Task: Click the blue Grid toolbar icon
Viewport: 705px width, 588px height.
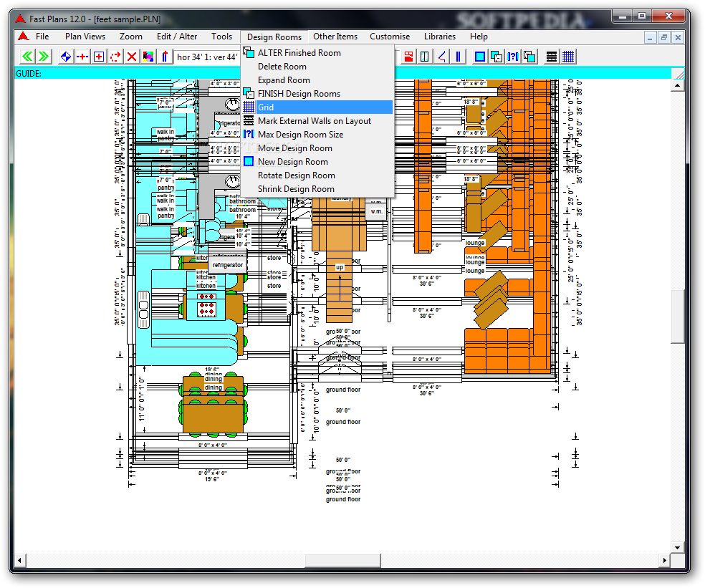Action: point(568,57)
